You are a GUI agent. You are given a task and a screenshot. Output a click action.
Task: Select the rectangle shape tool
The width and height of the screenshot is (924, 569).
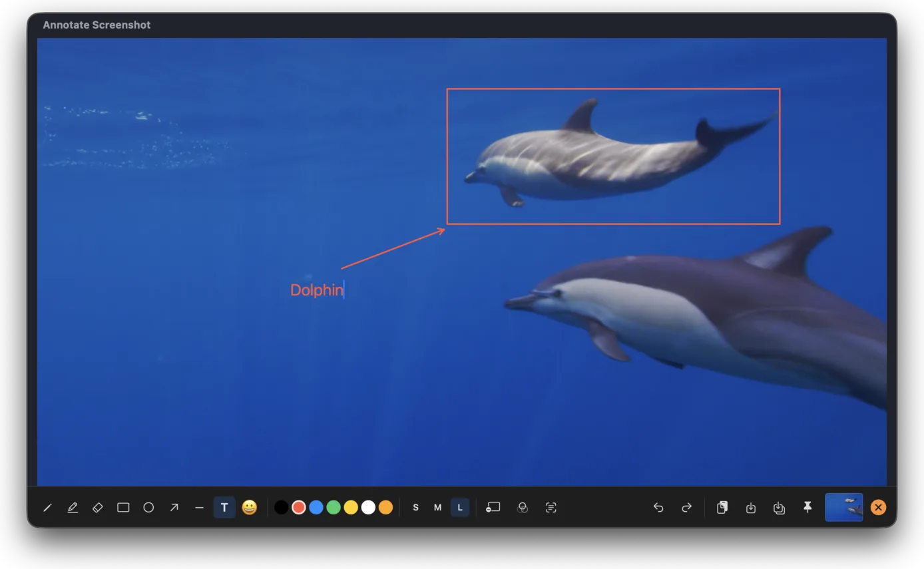(123, 508)
